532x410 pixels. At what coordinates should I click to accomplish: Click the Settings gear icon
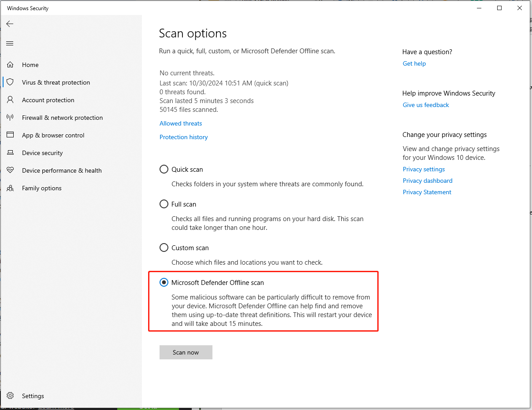pyautogui.click(x=10, y=396)
